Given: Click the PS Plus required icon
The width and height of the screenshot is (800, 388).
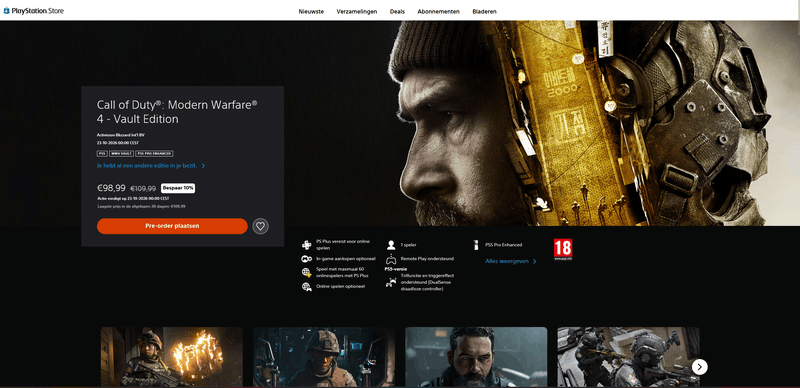Looking at the screenshot, I should click(306, 245).
